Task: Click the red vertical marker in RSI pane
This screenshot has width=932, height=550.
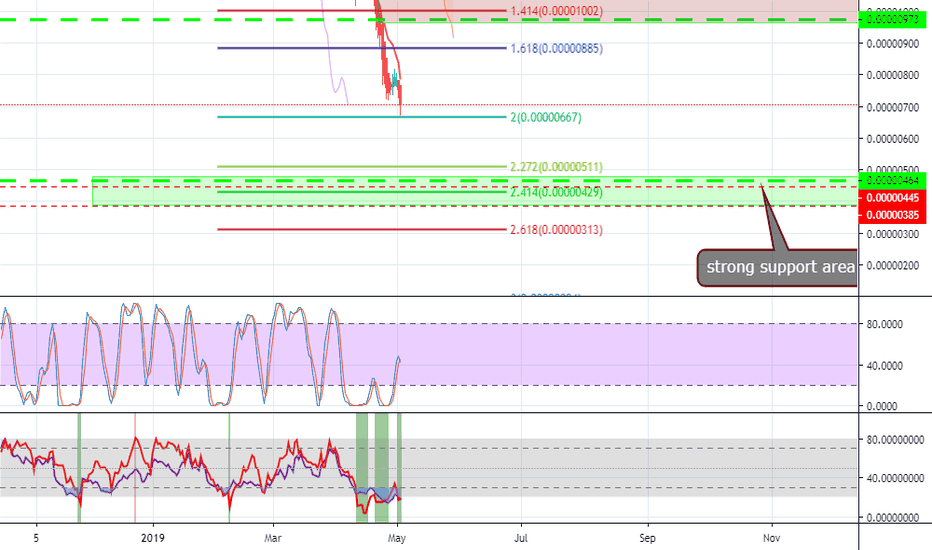Action: (x=135, y=469)
